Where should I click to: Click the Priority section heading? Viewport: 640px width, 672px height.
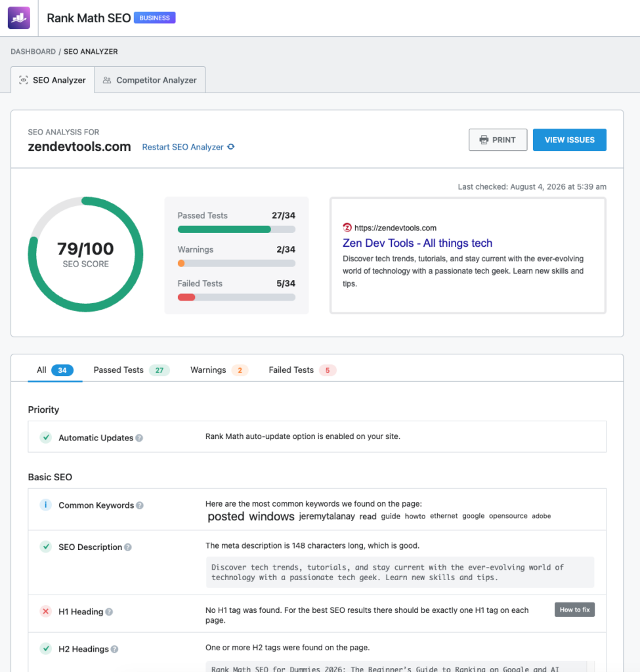point(44,409)
